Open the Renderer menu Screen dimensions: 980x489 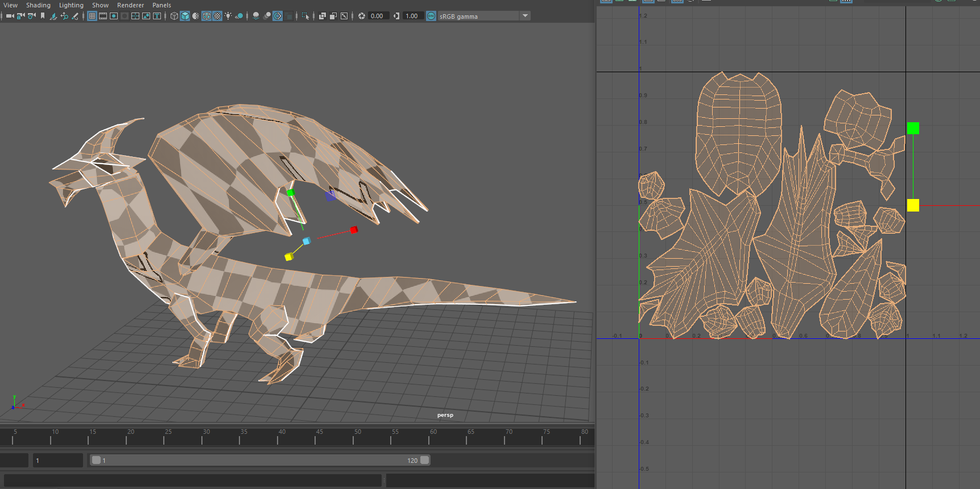[130, 5]
